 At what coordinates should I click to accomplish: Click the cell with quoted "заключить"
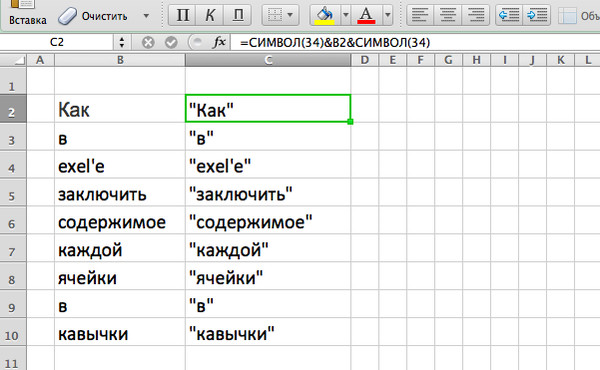268,192
